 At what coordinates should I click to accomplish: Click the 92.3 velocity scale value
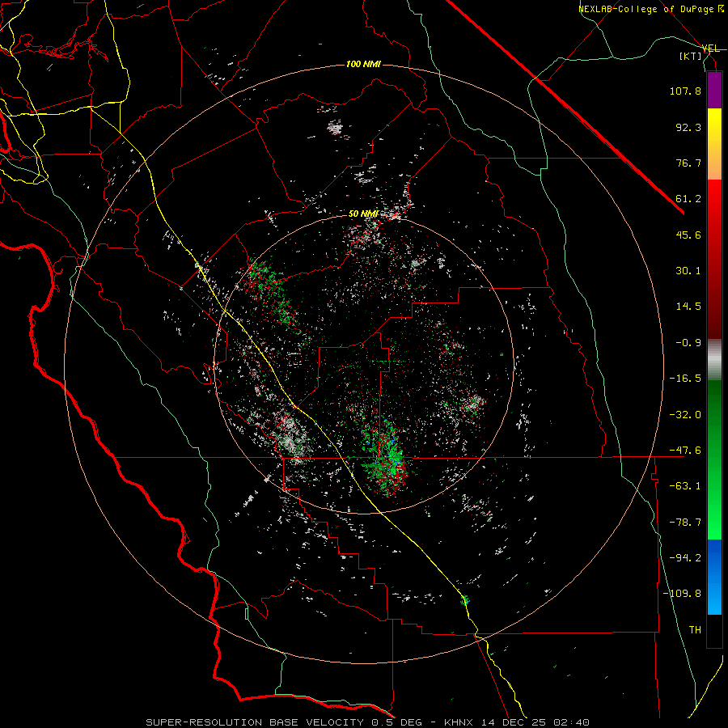tap(688, 127)
